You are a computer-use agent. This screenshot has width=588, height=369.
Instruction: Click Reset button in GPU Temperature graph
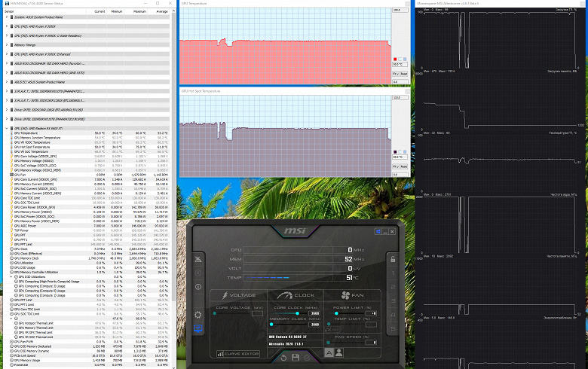pyautogui.click(x=403, y=74)
